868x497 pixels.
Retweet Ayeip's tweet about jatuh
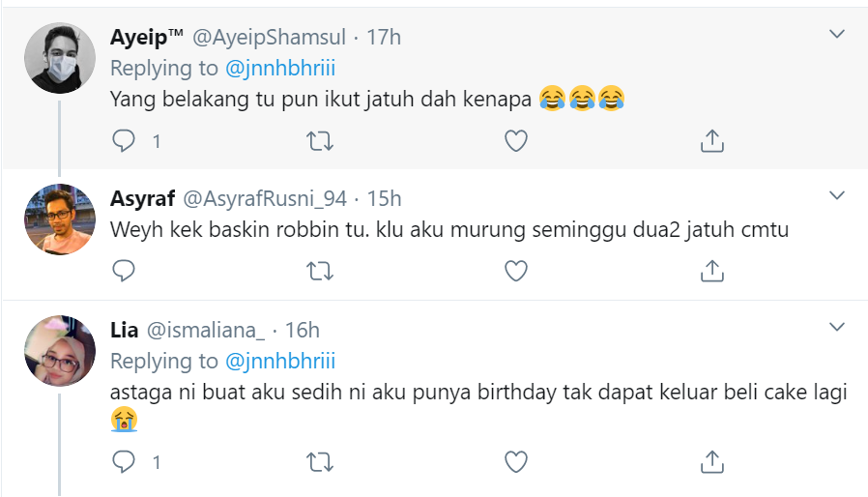point(320,141)
